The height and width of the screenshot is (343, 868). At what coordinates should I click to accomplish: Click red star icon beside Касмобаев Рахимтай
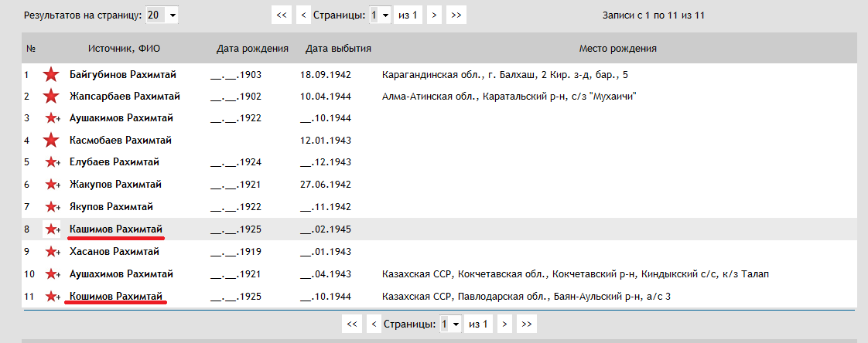click(x=51, y=141)
